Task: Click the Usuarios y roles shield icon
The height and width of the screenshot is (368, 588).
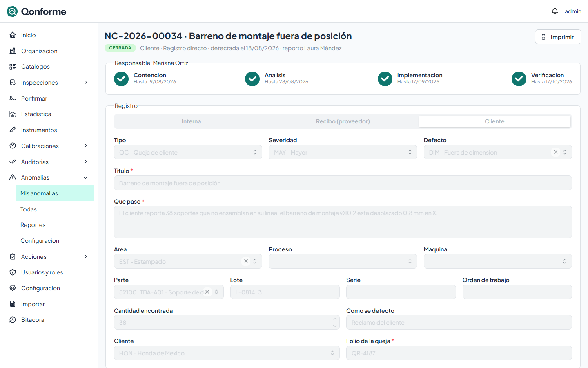Action: [13, 272]
